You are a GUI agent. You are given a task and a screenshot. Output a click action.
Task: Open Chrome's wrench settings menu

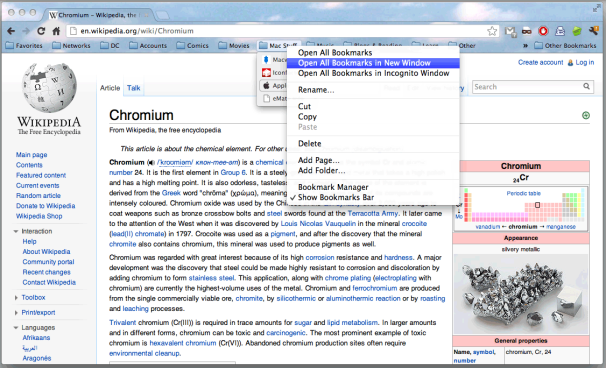click(594, 31)
